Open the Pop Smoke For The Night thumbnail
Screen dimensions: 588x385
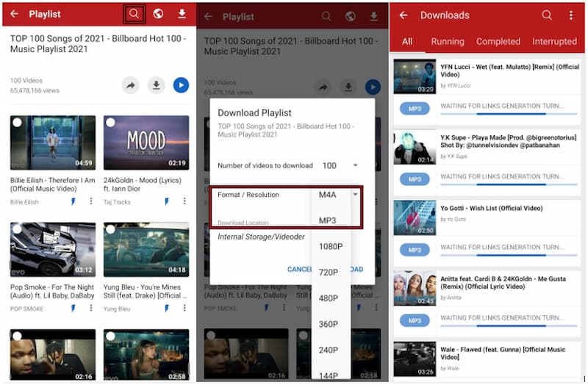point(53,250)
